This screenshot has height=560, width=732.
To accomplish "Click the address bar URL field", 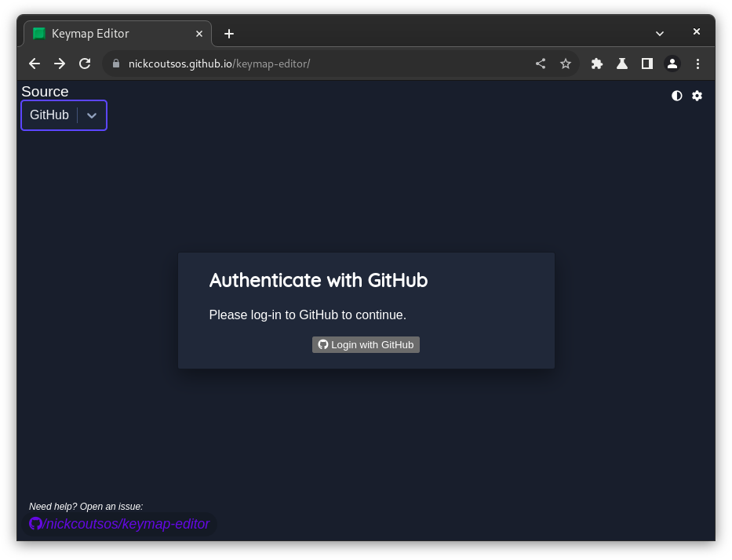I will (314, 64).
